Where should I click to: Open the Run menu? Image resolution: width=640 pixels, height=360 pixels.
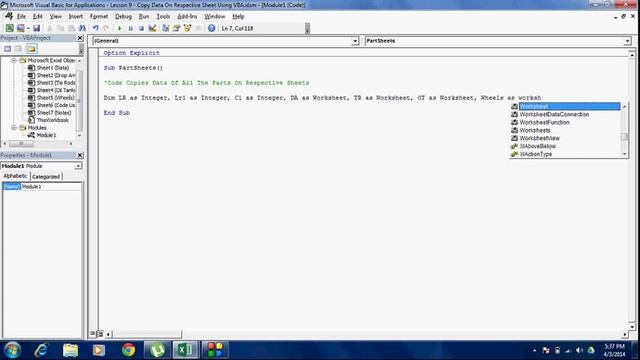pos(144,16)
